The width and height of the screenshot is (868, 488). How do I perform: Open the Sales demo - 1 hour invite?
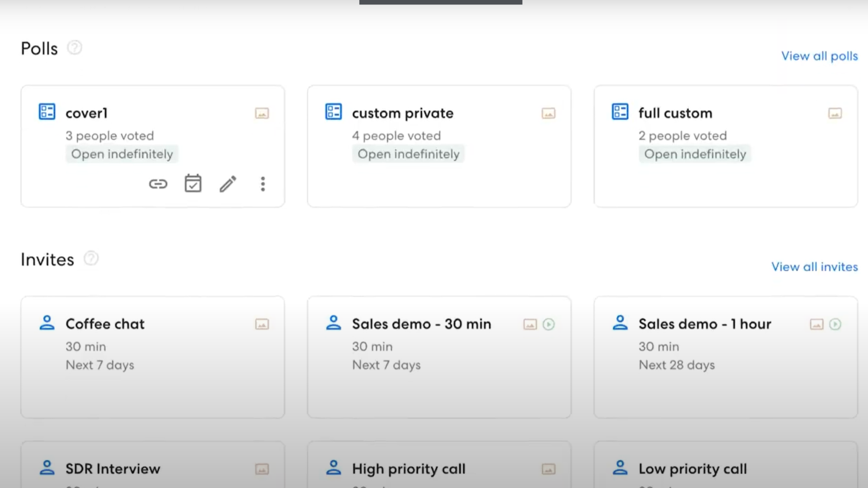(705, 324)
